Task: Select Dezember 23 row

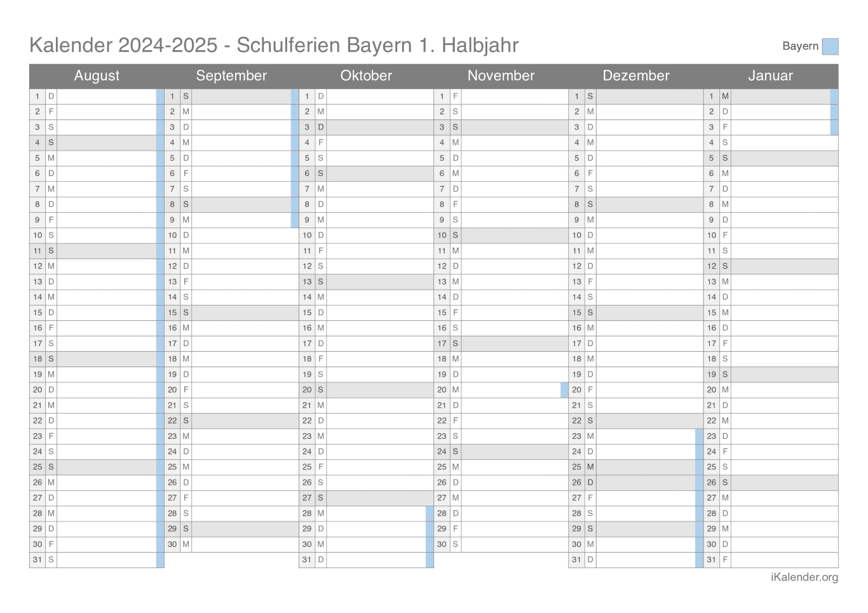Action: [635, 436]
